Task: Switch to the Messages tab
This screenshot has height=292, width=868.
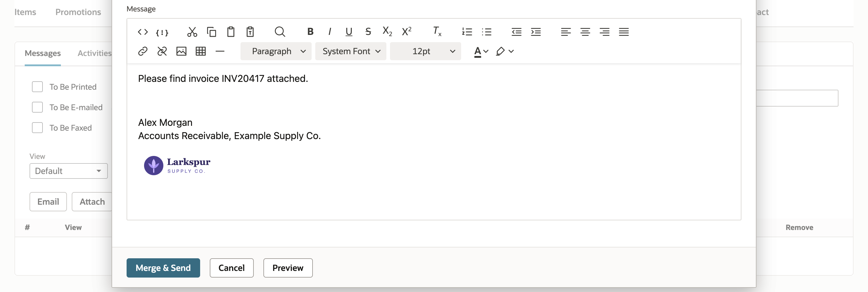Action: click(43, 53)
